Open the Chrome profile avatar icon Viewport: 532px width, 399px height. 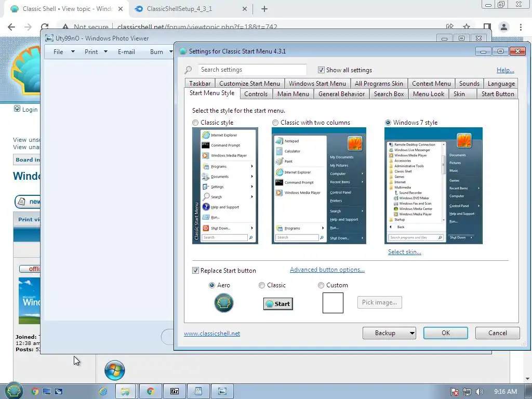coord(504,27)
